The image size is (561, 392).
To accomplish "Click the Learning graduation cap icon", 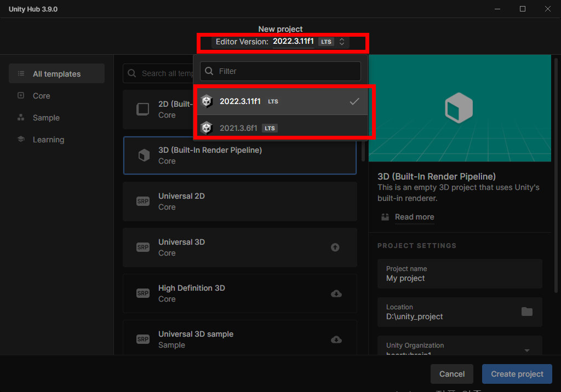I will tap(21, 139).
